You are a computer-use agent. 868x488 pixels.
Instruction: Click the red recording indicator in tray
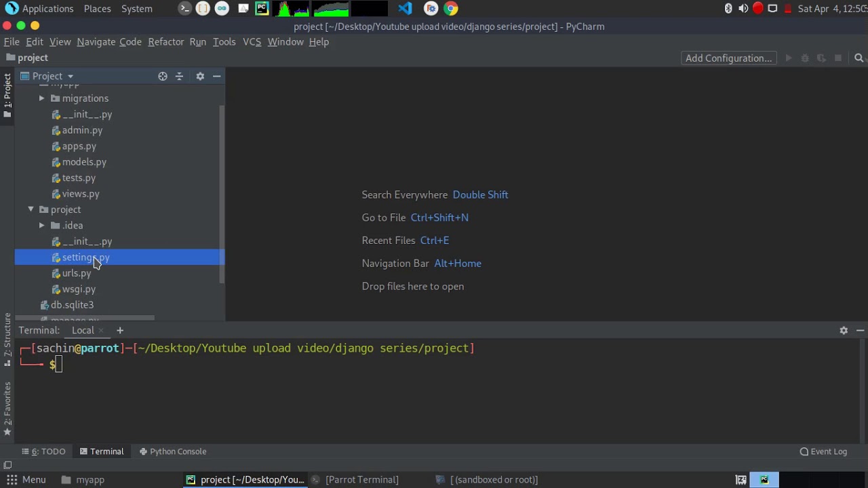tap(757, 9)
